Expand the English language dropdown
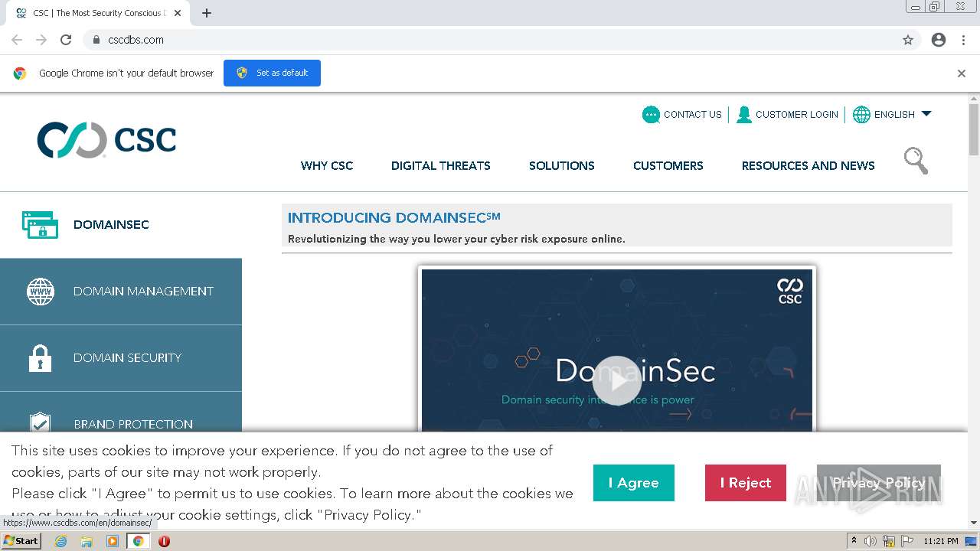The image size is (980, 551). tap(926, 114)
